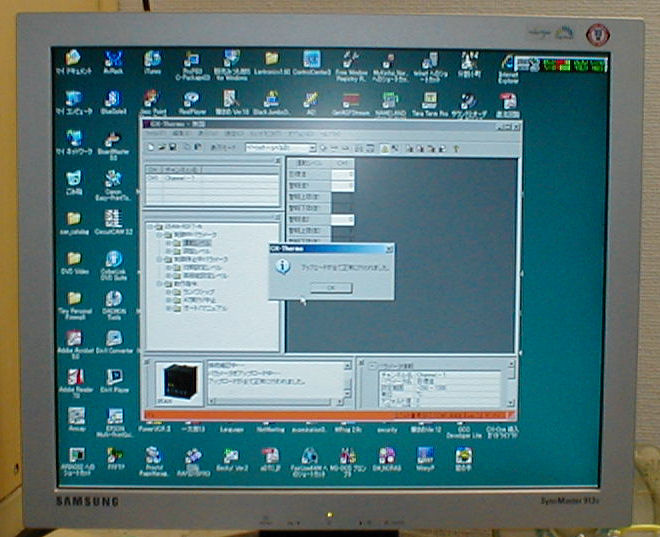Viewport: 660px width, 537px height.
Task: Click the yellow arrow icon at the toolbar's end
Action: (x=455, y=148)
